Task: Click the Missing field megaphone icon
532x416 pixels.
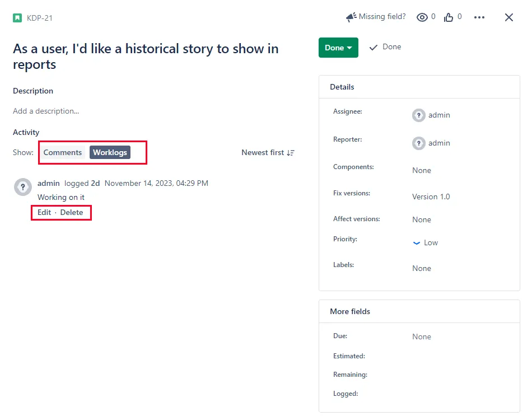Action: click(x=351, y=17)
